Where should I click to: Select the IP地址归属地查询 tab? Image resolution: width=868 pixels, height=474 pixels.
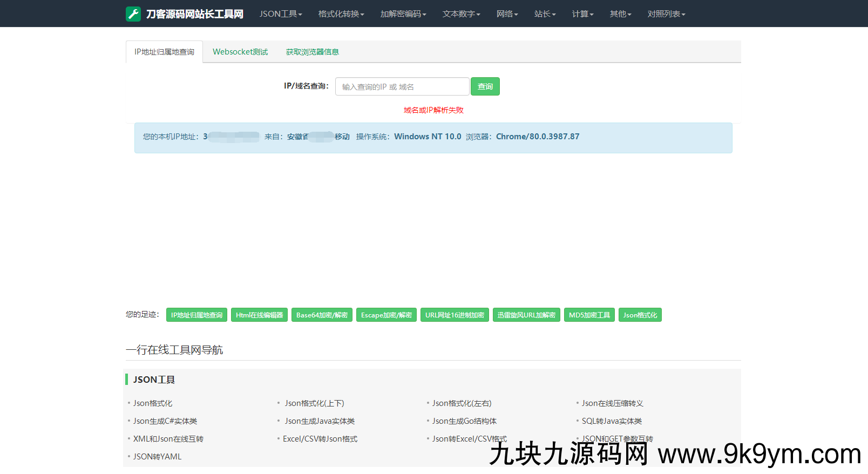coord(164,52)
